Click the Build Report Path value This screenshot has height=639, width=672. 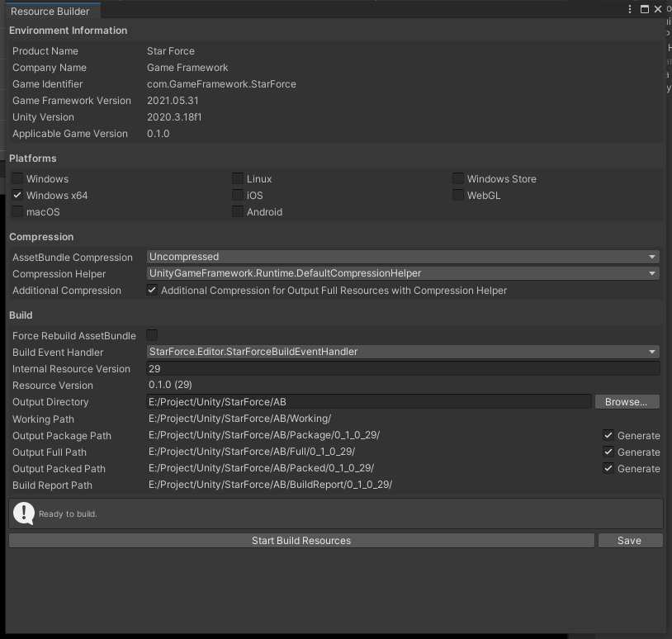270,485
